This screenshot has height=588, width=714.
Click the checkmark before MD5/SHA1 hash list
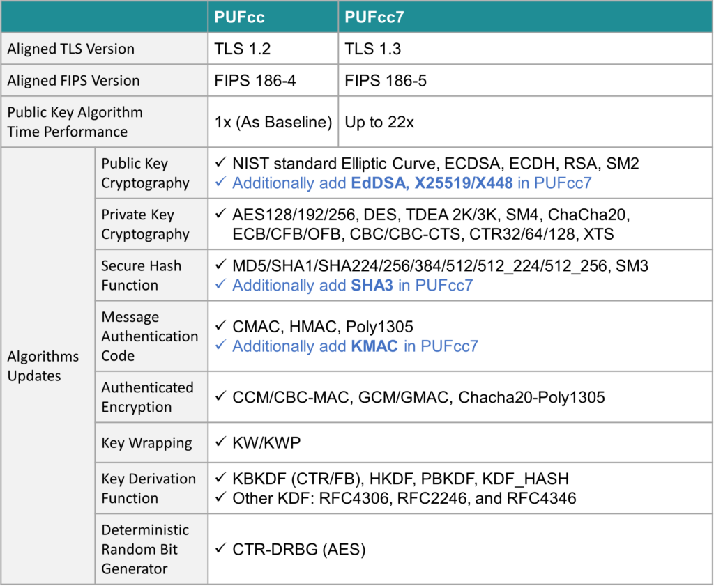220,266
